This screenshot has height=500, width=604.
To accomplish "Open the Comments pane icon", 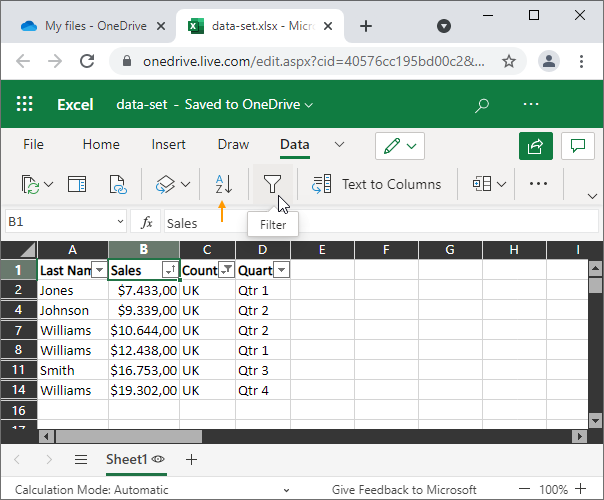I will [x=577, y=145].
